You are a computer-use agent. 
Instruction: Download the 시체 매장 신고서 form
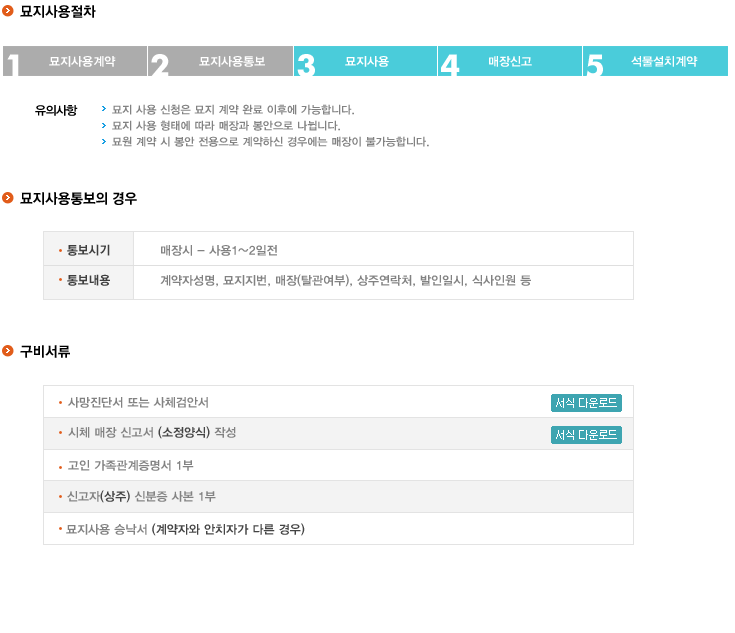point(586,435)
